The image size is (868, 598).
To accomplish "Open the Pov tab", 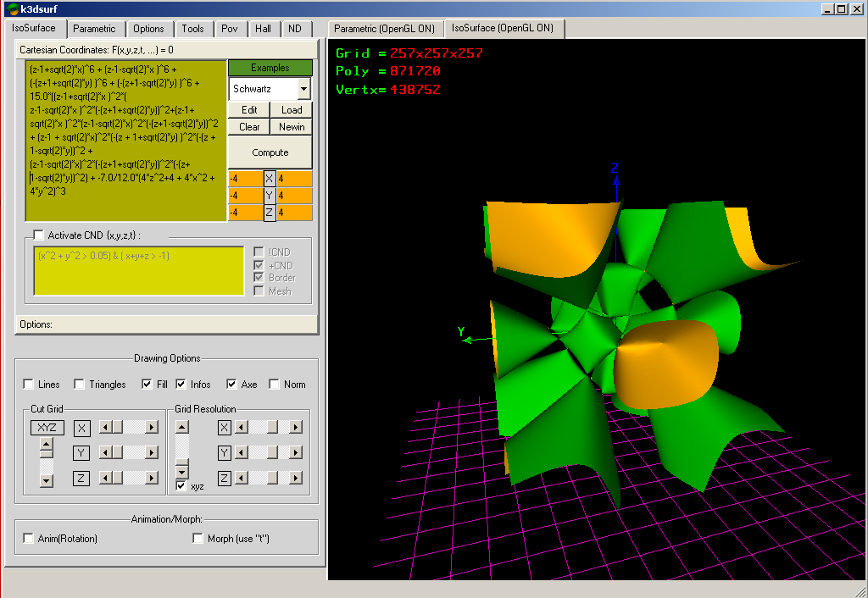I will (229, 29).
